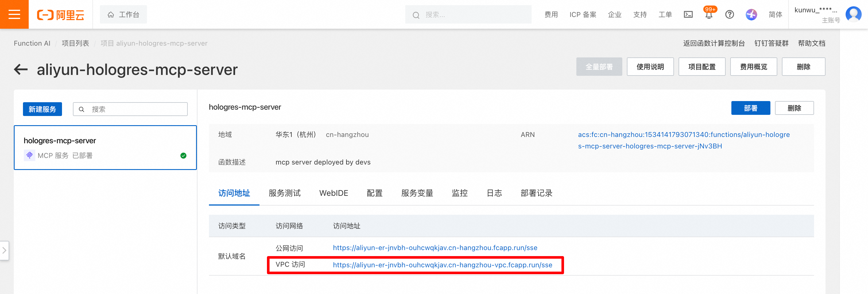Screen dimensions: 868x294
Task: Select the hologres-mcp-server service card
Action: 105,148
